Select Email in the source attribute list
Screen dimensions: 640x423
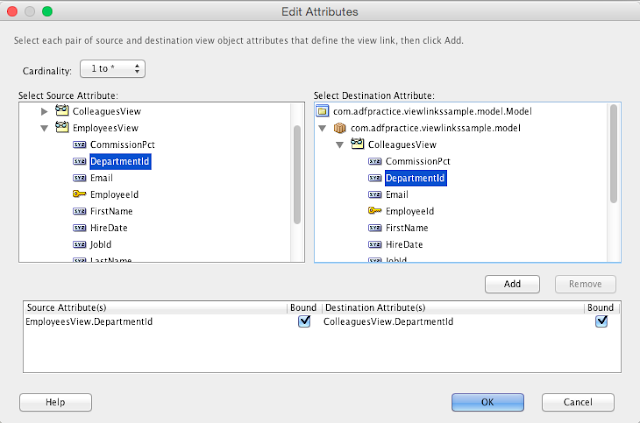101,178
